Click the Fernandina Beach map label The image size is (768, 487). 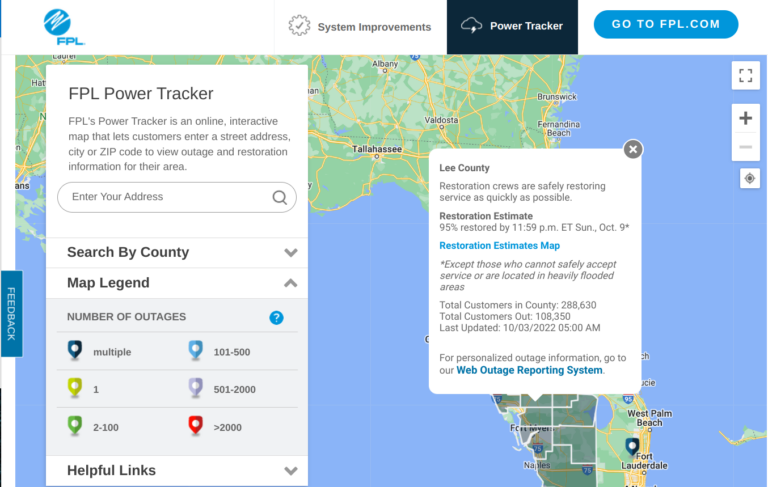click(x=558, y=128)
